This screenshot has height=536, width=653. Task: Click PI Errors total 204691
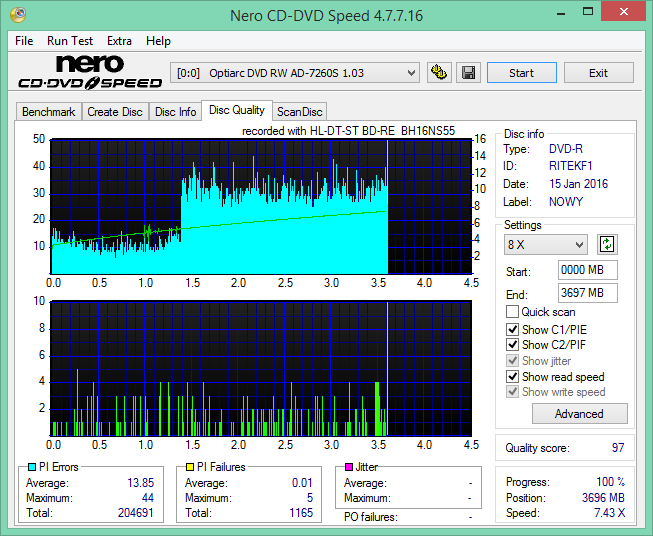tap(136, 513)
